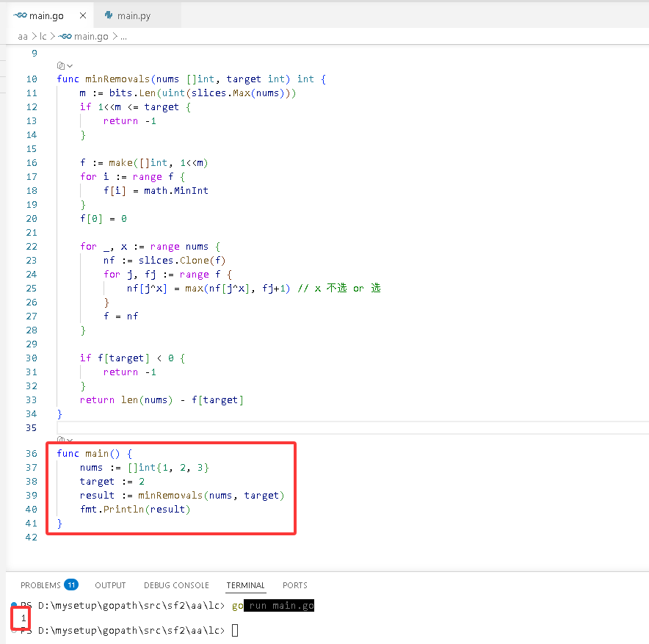Viewport: 649px width, 644px height.
Task: Click the blue command status dot in terminal
Action: (14, 604)
